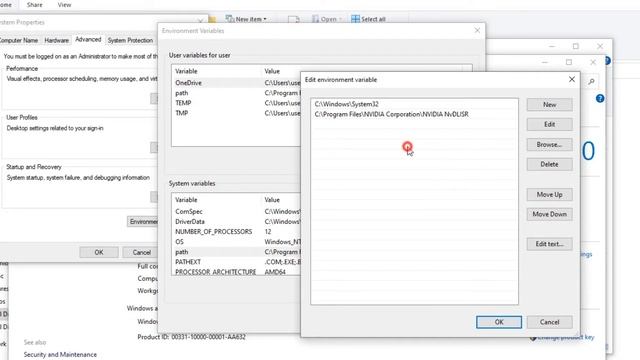Select PROCESSOR_ARCHITECTURE system variable
The width and height of the screenshot is (640, 360).
pos(236,271)
